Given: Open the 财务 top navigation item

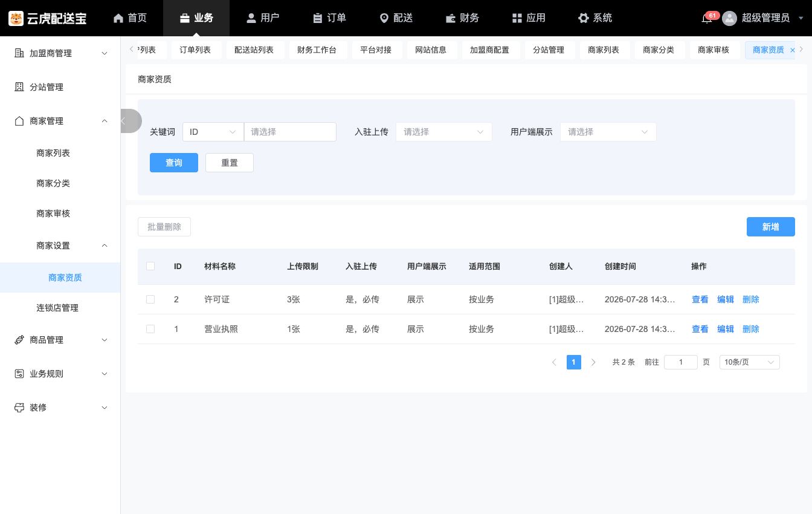Looking at the screenshot, I should 462,18.
